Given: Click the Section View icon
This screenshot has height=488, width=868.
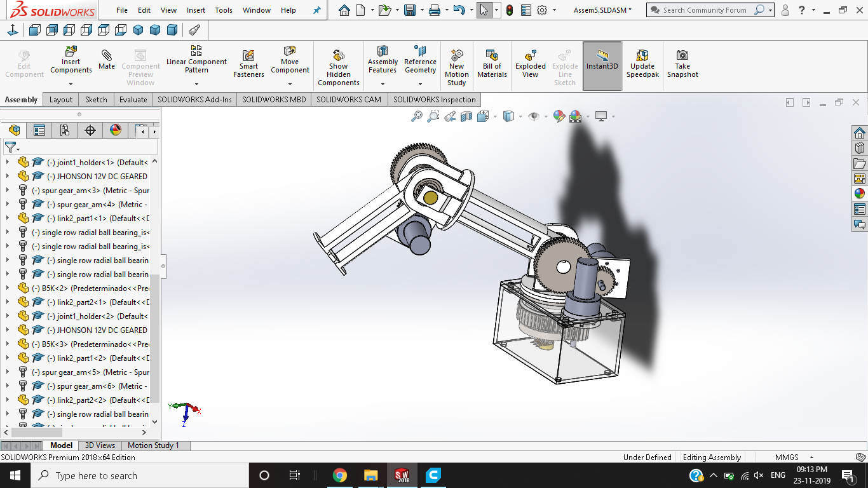Looking at the screenshot, I should tap(466, 116).
